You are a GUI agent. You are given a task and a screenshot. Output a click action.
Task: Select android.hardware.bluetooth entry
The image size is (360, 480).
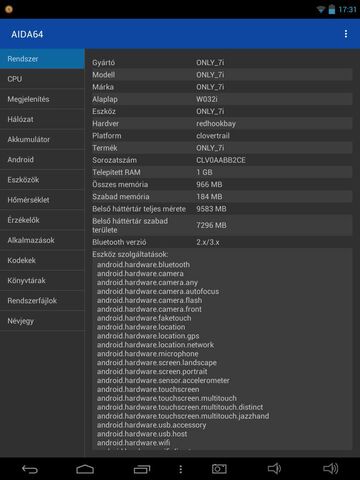point(143,265)
